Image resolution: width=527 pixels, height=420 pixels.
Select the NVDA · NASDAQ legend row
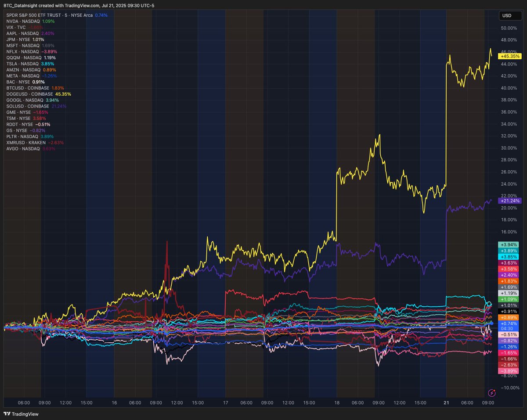[30, 21]
